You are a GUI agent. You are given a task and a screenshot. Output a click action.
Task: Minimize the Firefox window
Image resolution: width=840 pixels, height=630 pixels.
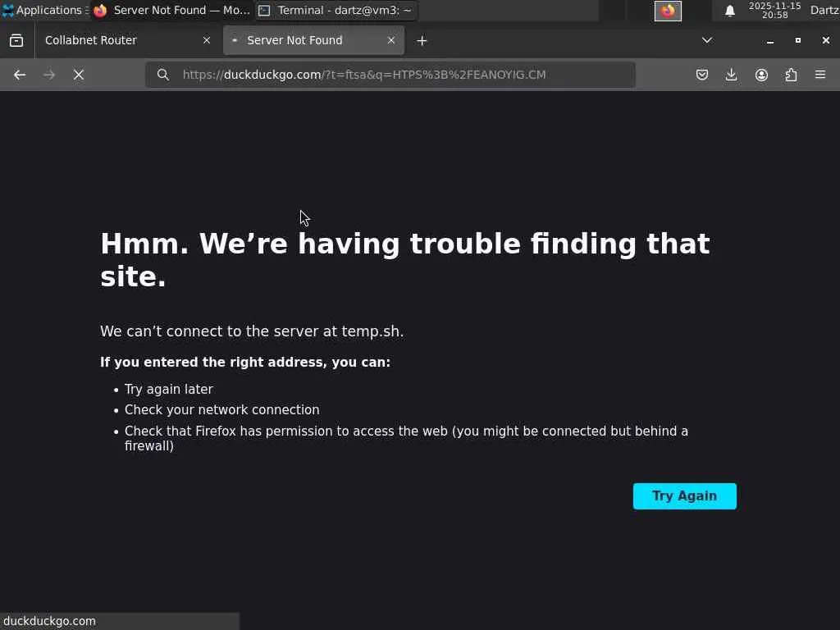[x=770, y=41]
